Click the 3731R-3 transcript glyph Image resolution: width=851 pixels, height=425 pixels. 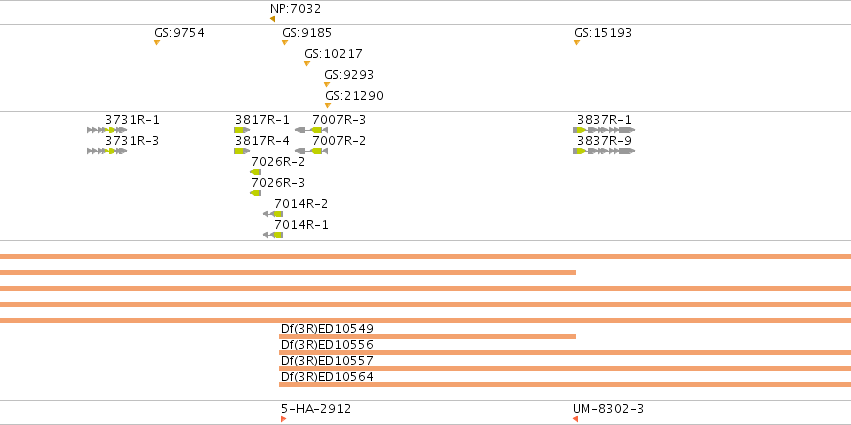[x=107, y=151]
